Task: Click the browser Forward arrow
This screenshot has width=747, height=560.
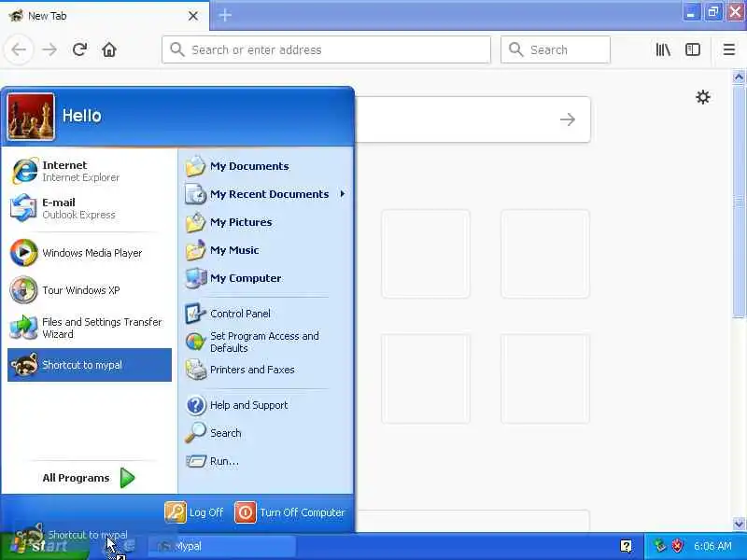Action: [49, 49]
